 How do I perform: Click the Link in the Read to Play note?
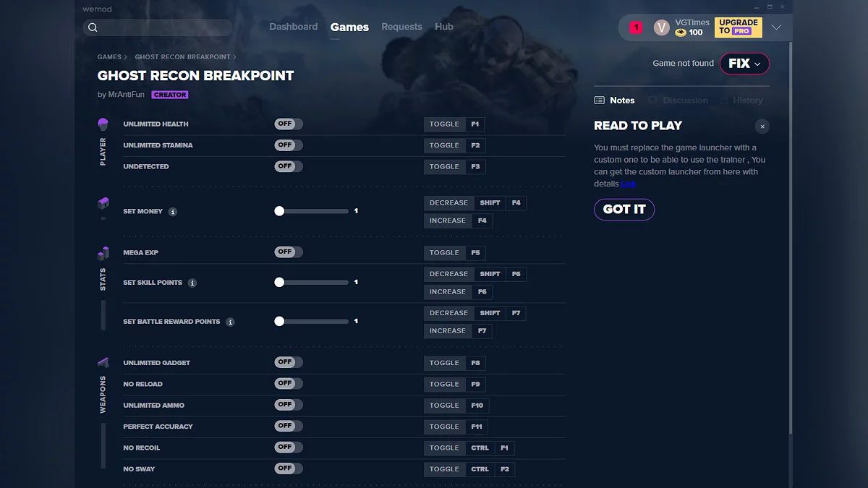[628, 184]
